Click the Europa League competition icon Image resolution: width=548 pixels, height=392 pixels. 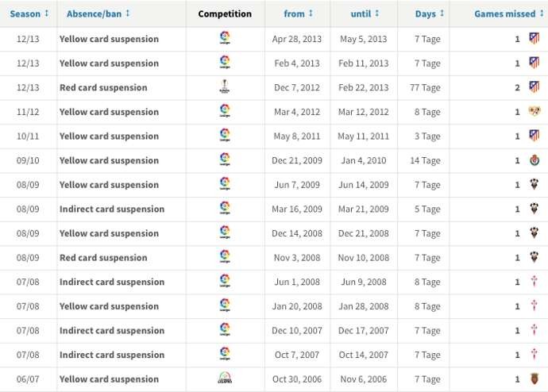[x=225, y=87]
